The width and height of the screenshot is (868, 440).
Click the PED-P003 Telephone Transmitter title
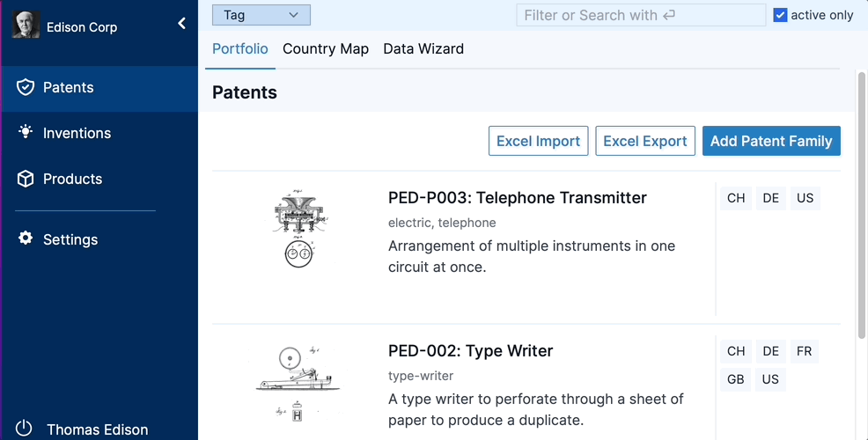pyautogui.click(x=518, y=198)
